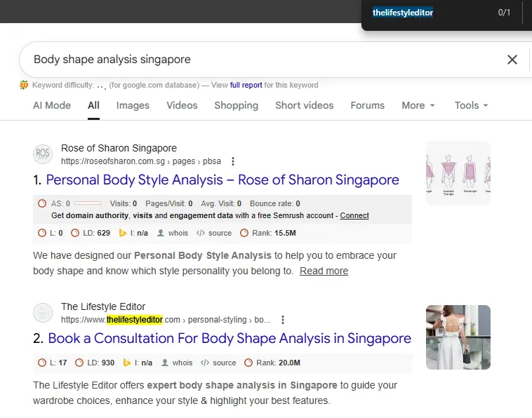Click The Lifestyle Editor site name

click(x=103, y=306)
